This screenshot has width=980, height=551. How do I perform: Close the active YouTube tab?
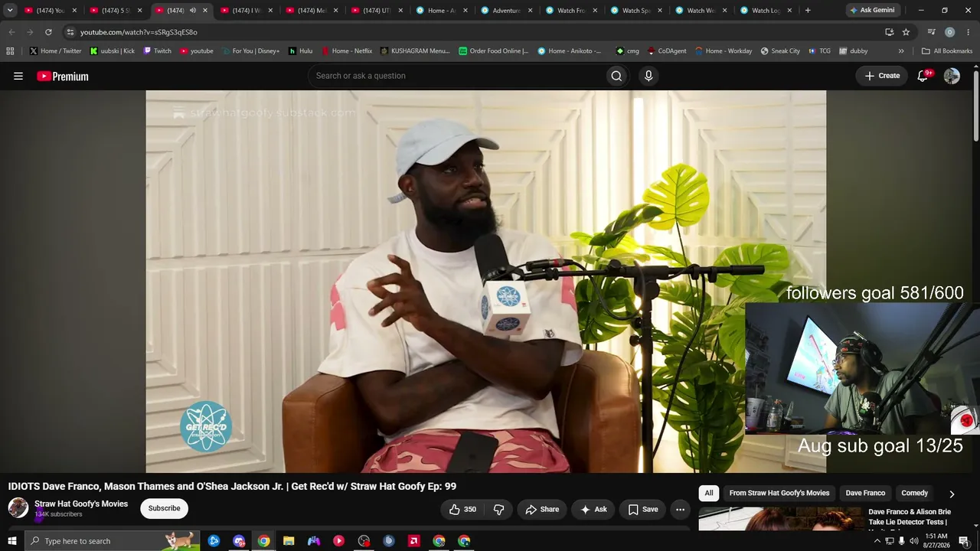coord(205,11)
